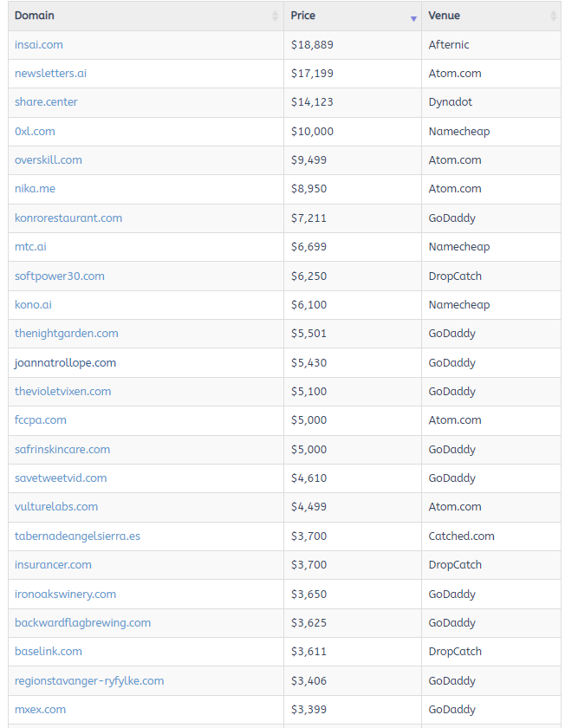This screenshot has height=728, width=565.
Task: Open the insai.com domain link
Action: click(39, 44)
